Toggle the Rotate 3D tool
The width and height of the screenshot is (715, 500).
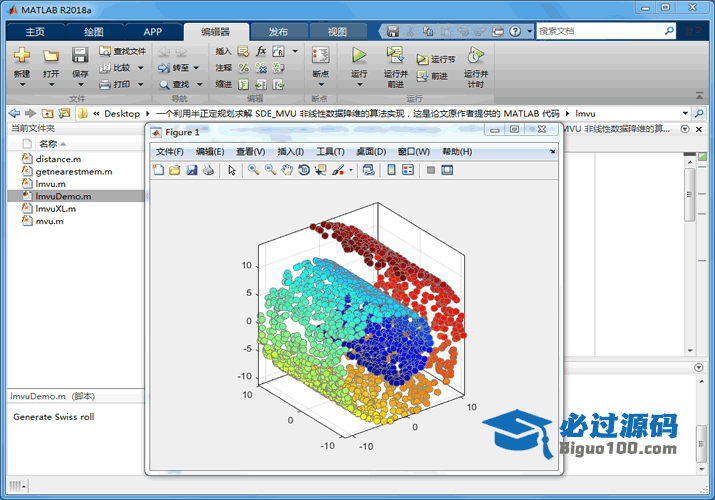click(x=304, y=170)
